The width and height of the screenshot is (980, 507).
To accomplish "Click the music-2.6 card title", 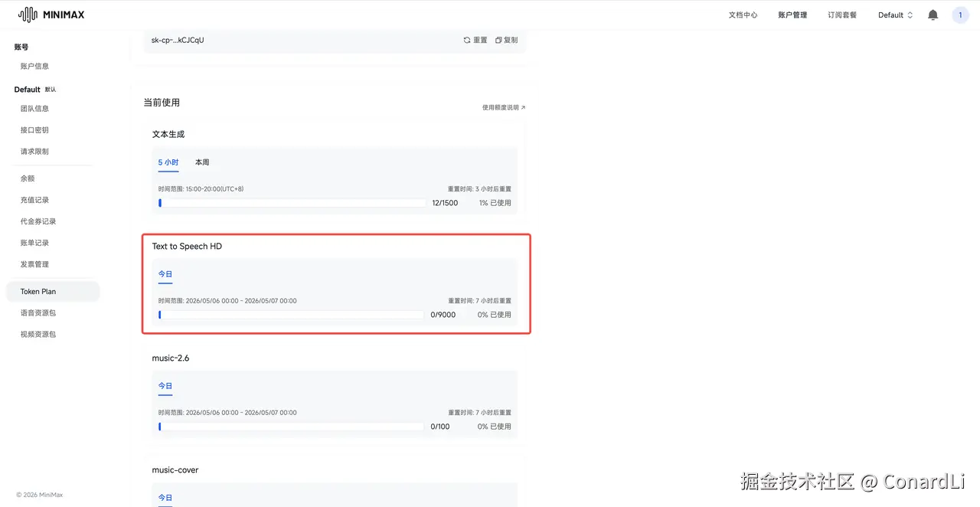I will click(171, 358).
